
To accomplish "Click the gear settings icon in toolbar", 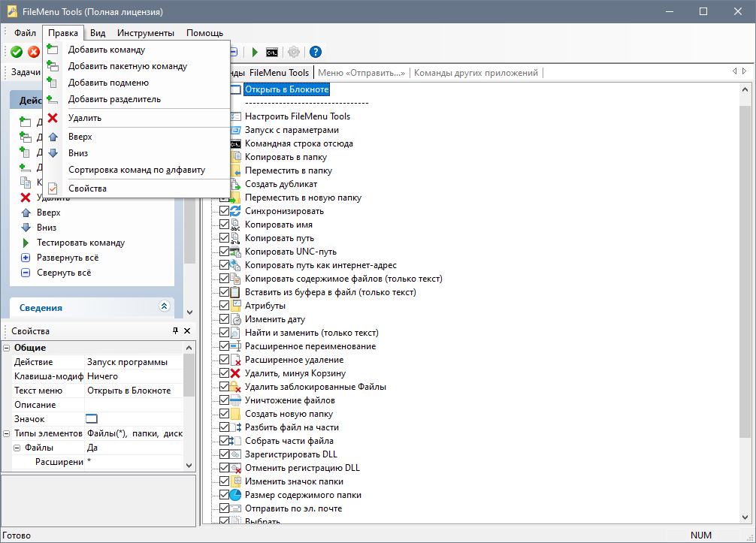I will [294, 52].
